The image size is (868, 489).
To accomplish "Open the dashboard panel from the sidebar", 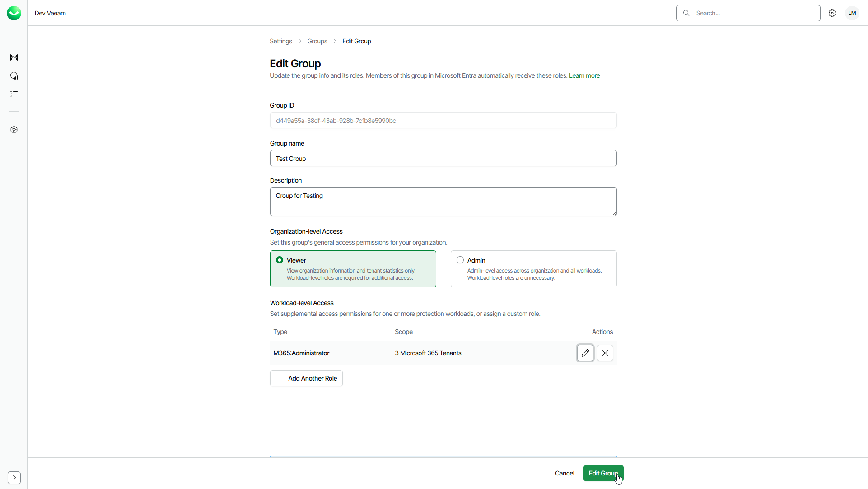I will coord(14,57).
